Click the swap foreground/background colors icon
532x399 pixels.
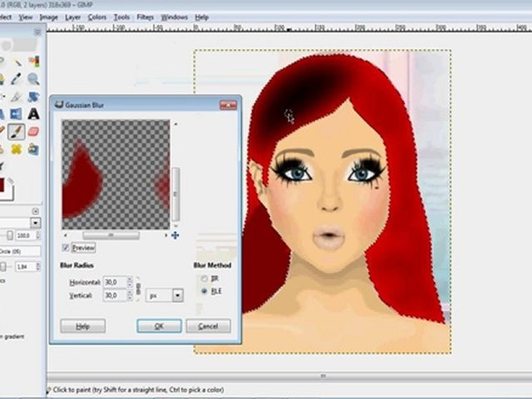[x=11, y=181]
